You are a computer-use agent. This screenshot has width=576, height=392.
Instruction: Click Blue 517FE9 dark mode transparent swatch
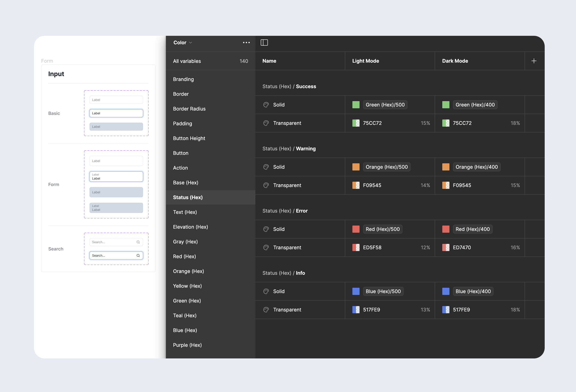[446, 310]
